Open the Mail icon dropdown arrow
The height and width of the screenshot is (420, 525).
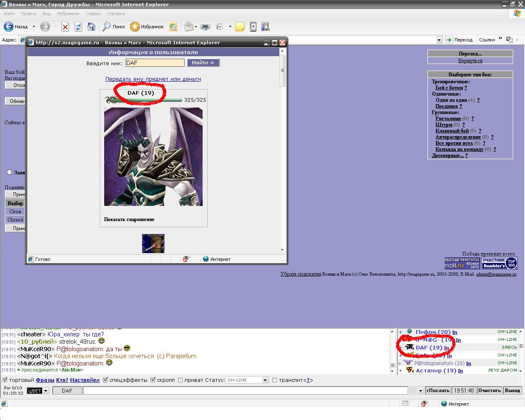(196, 27)
